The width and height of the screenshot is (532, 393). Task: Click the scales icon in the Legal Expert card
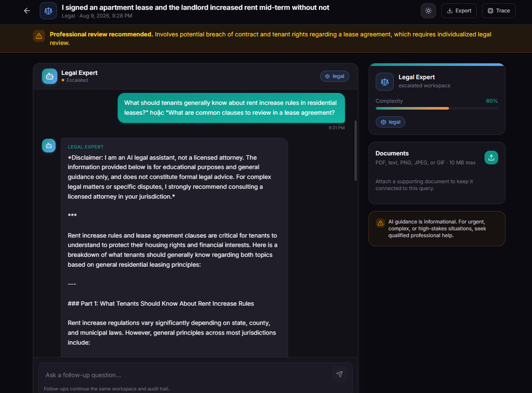pos(385,82)
